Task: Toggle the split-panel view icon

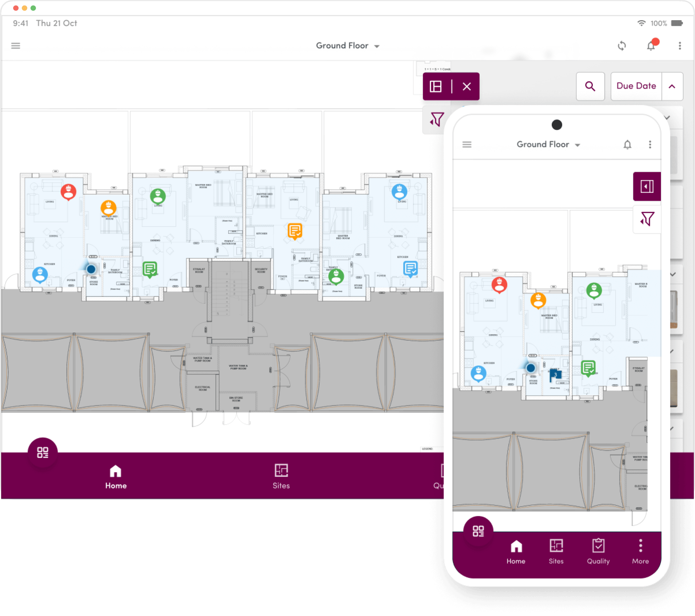Action: [435, 86]
